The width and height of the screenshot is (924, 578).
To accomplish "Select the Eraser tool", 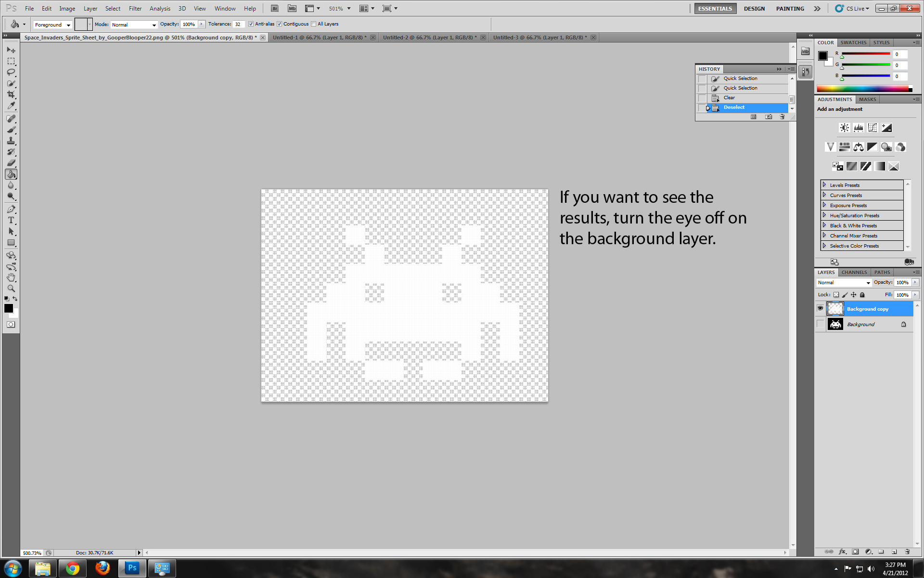I will 11,163.
